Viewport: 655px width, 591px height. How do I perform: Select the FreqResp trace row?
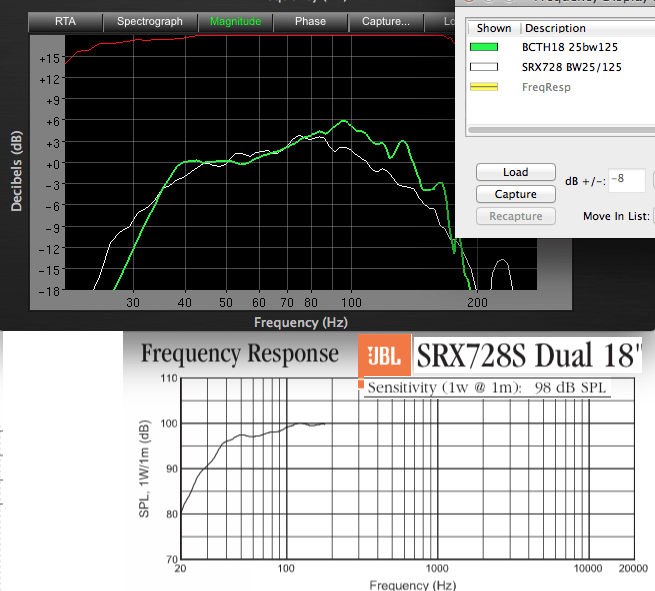coord(561,87)
